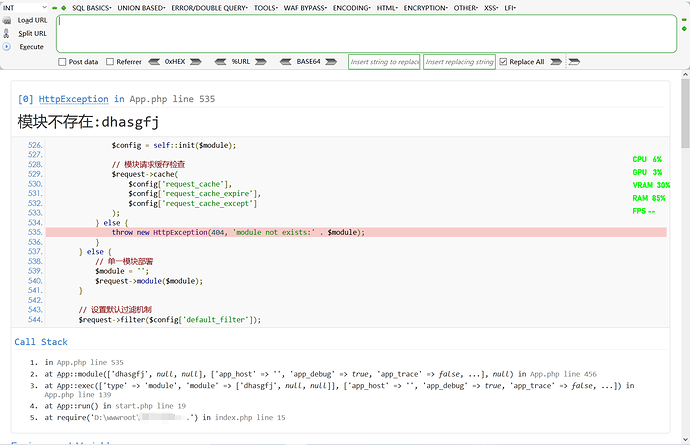Open the INT type dropdown
Screen dimensions: 690x445
click(x=25, y=7)
